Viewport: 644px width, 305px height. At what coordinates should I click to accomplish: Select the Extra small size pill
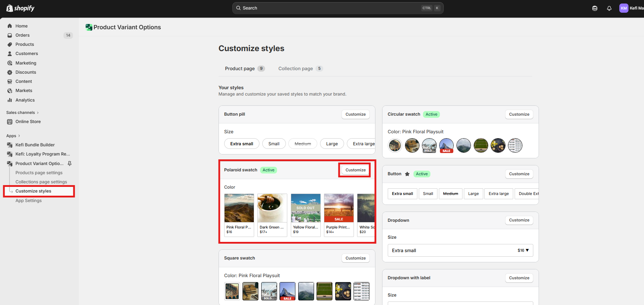click(241, 144)
